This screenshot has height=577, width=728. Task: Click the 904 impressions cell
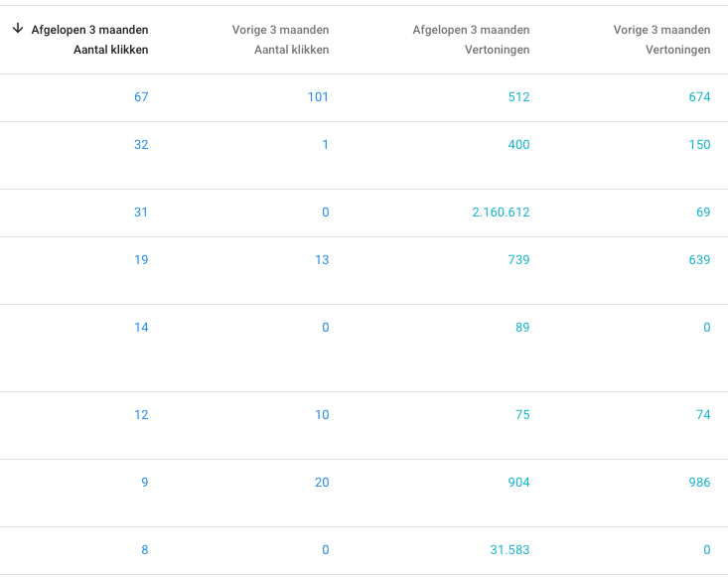[x=518, y=483]
